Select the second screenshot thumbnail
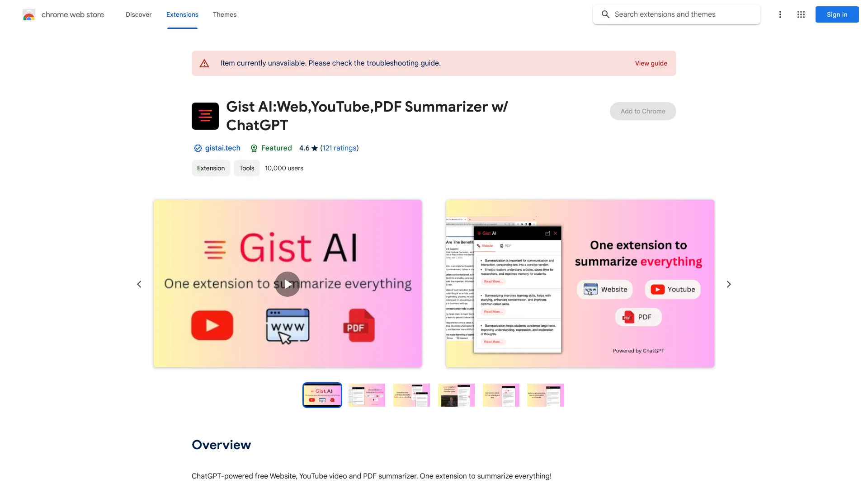Screen dimensions: 868x488 coord(367,394)
